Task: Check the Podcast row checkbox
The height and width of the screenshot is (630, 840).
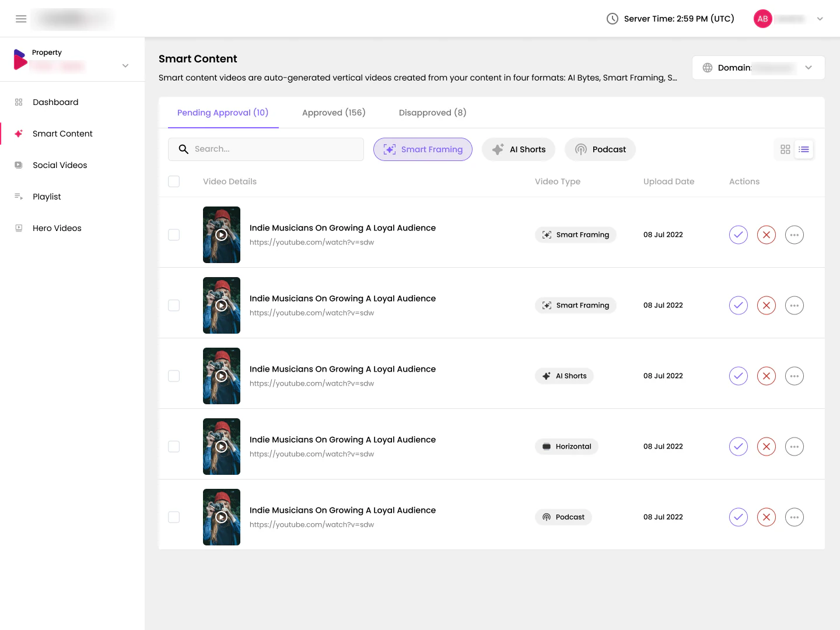Action: [x=174, y=517]
